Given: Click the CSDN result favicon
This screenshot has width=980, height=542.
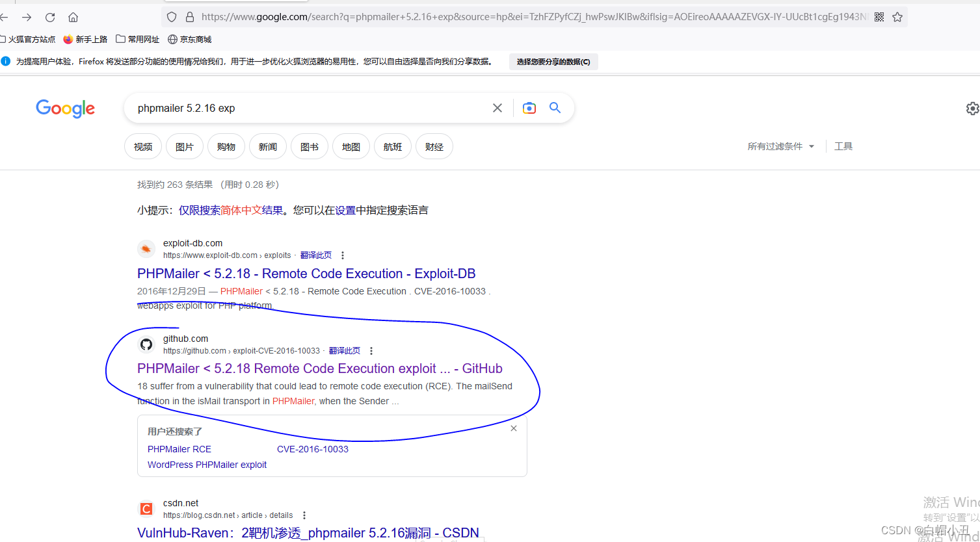Looking at the screenshot, I should click(x=146, y=509).
